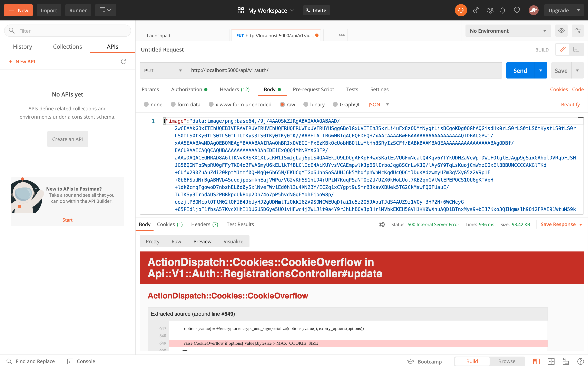
Task: Expand the Save Response dropdown
Action: (x=581, y=224)
